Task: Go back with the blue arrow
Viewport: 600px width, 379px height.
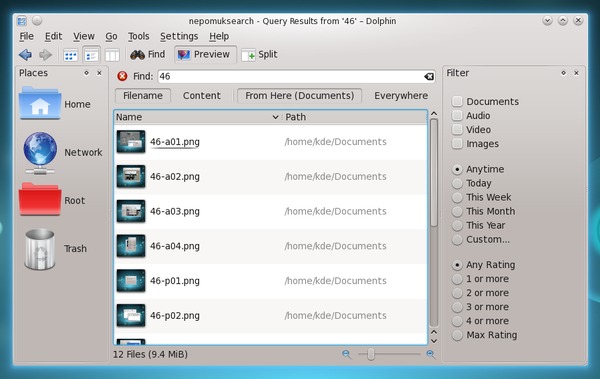Action: click(25, 55)
